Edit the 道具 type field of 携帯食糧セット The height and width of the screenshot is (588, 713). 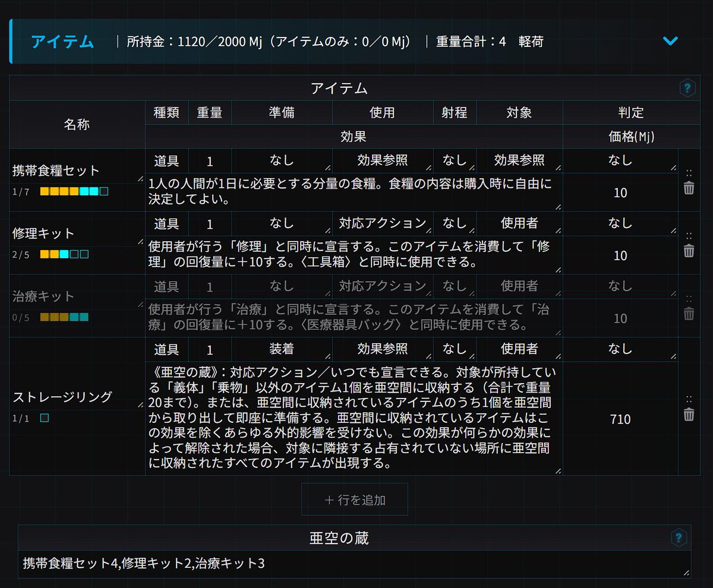(x=167, y=160)
